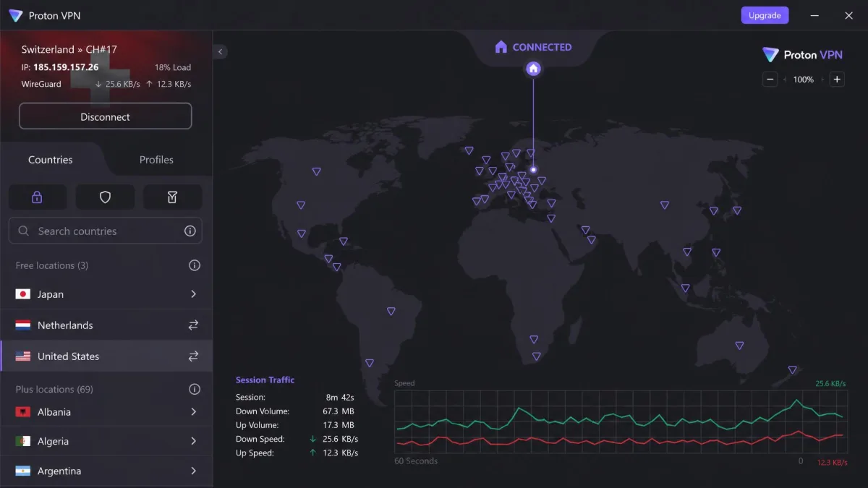The height and width of the screenshot is (488, 868).
Task: Expand the Japan server list
Action: click(193, 294)
